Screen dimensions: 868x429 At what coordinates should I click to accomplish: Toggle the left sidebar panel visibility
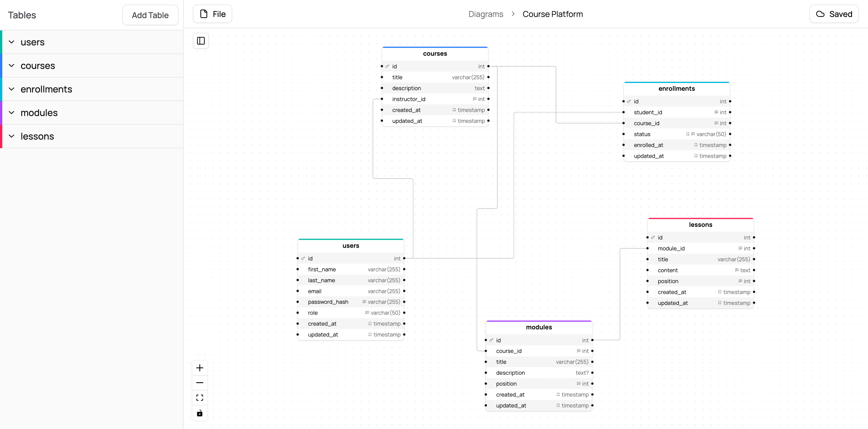tap(201, 41)
